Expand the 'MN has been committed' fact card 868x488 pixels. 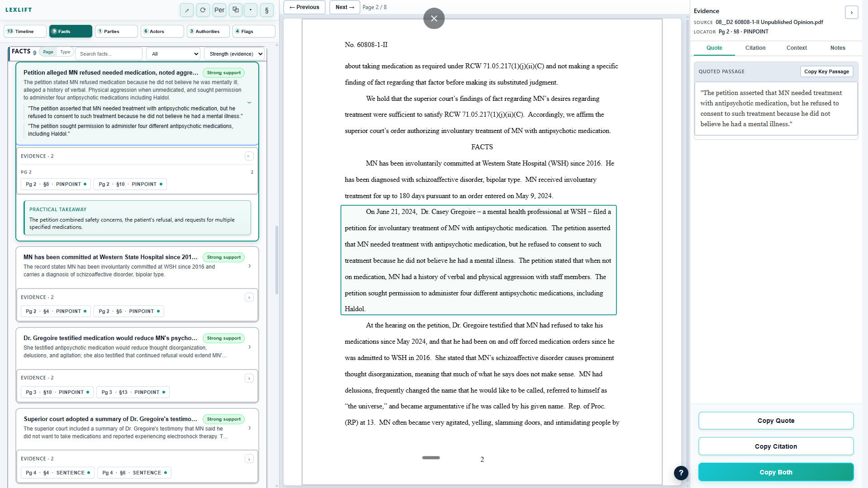tap(249, 266)
